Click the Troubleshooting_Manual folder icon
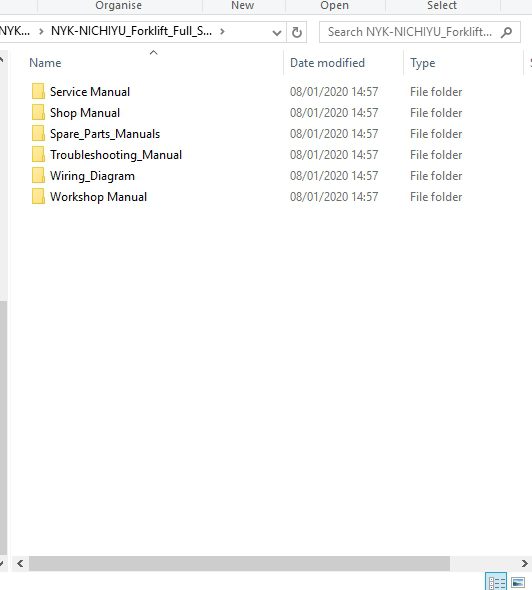Viewport: 532px width, 590px height. tap(38, 155)
